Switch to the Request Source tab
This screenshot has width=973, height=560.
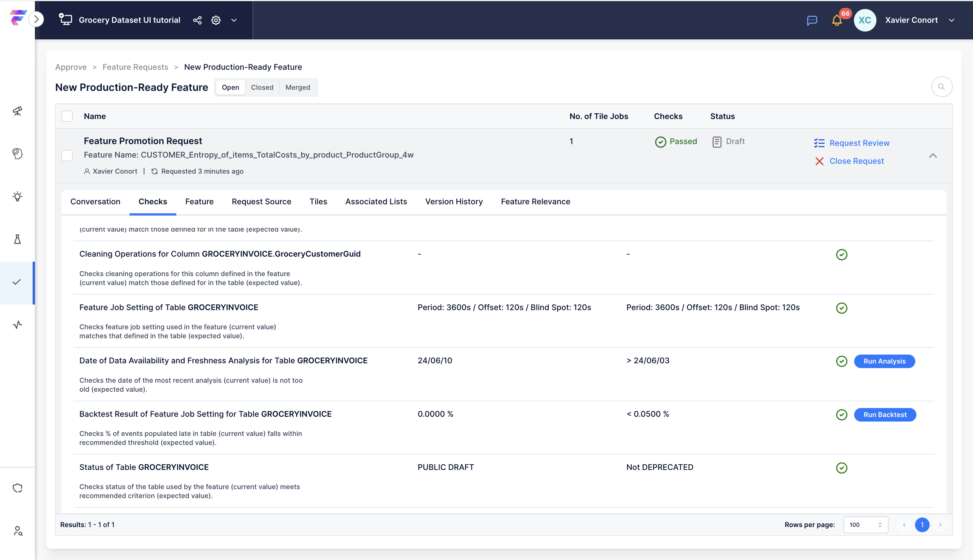click(261, 201)
